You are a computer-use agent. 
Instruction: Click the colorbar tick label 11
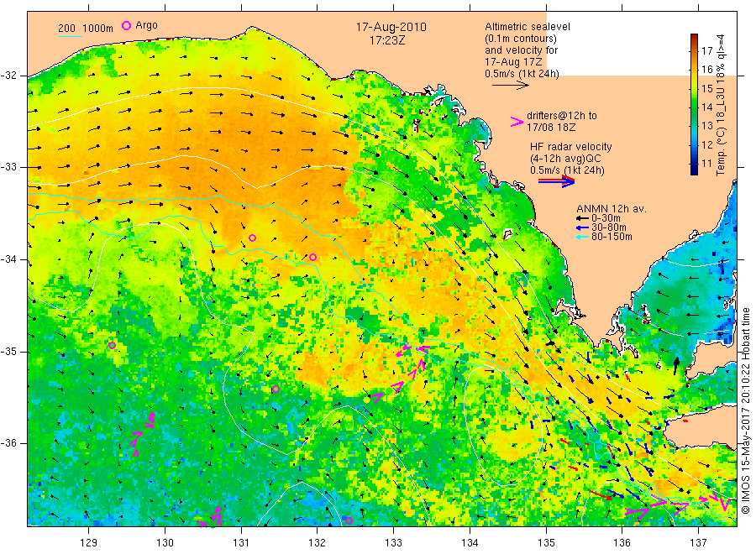[706, 164]
